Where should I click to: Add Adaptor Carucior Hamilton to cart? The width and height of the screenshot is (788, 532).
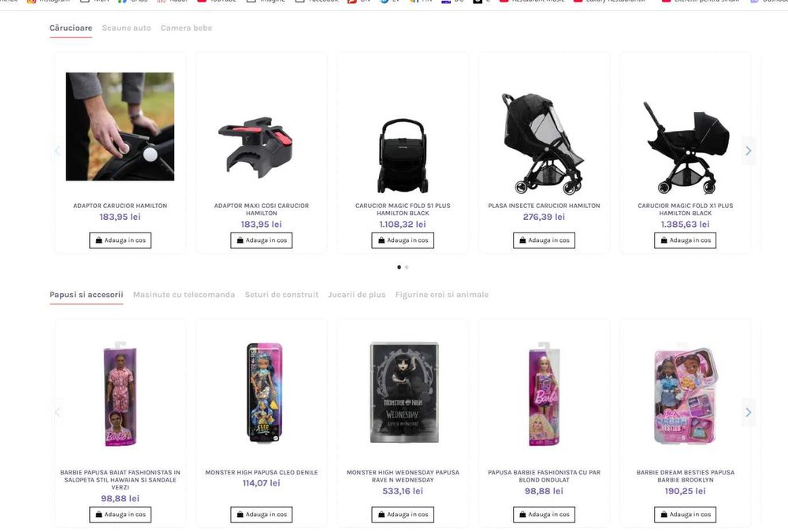pyautogui.click(x=120, y=240)
